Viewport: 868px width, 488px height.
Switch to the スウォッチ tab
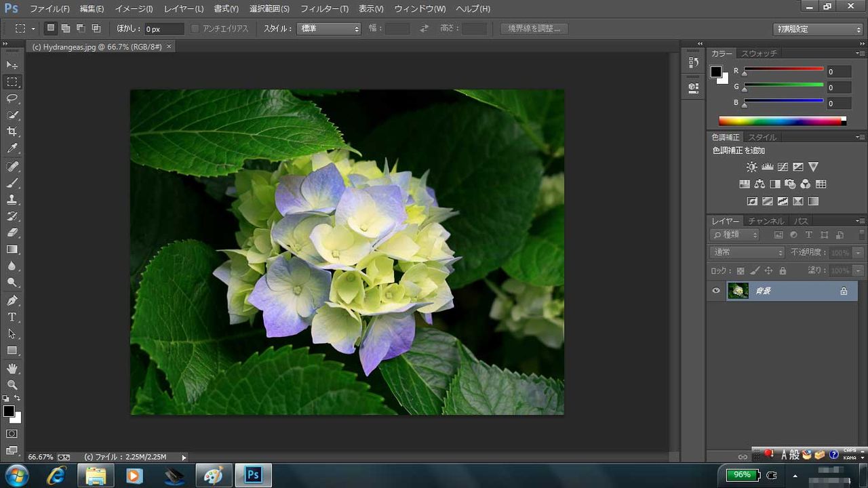[x=759, y=53]
